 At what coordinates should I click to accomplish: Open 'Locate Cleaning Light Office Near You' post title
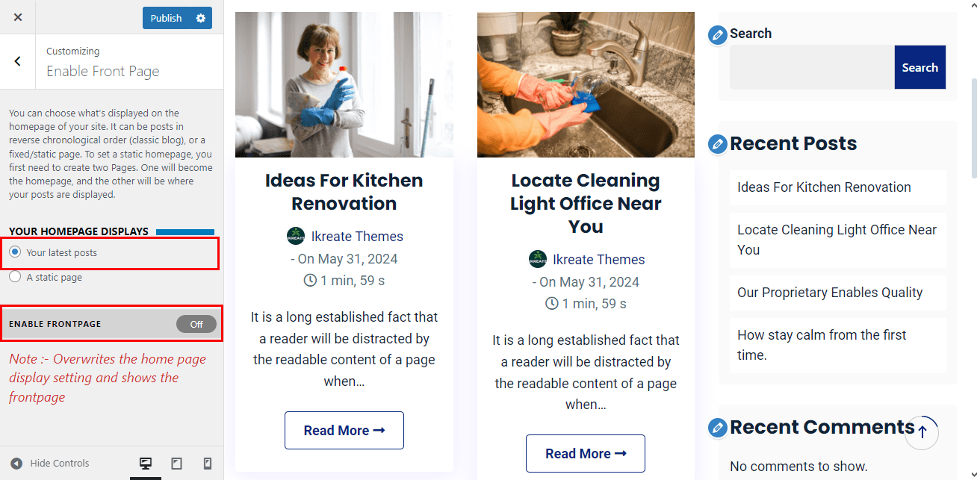point(586,203)
